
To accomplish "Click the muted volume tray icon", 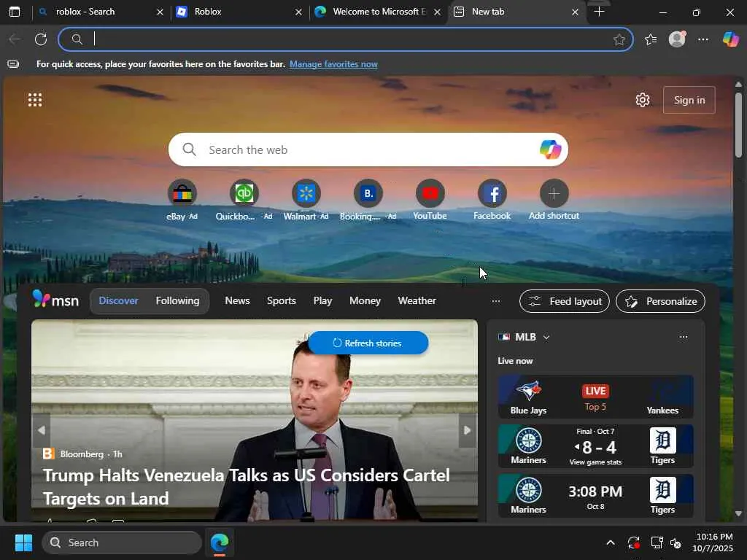I will point(676,542).
